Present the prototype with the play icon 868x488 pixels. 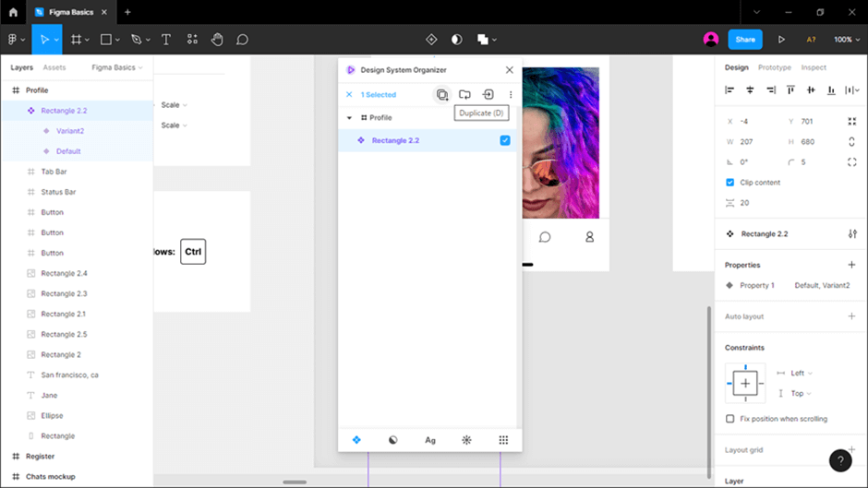(781, 40)
